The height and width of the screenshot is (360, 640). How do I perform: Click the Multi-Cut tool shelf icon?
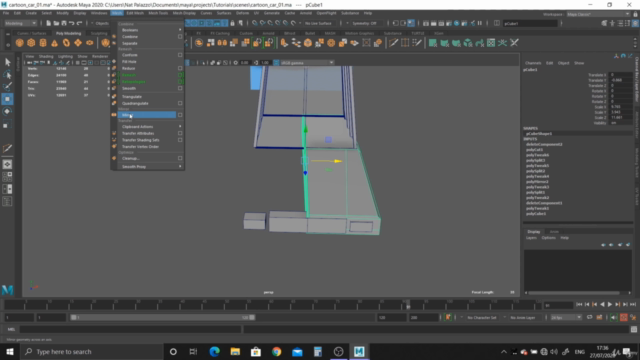[393, 43]
